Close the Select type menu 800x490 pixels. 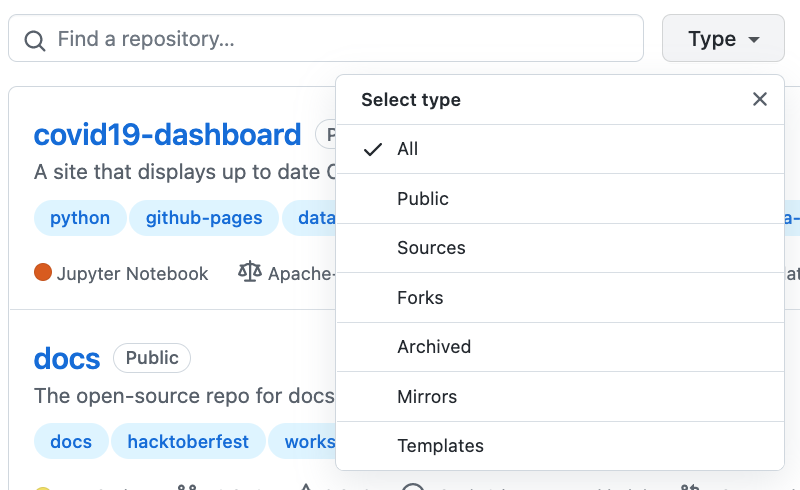pyautogui.click(x=760, y=99)
